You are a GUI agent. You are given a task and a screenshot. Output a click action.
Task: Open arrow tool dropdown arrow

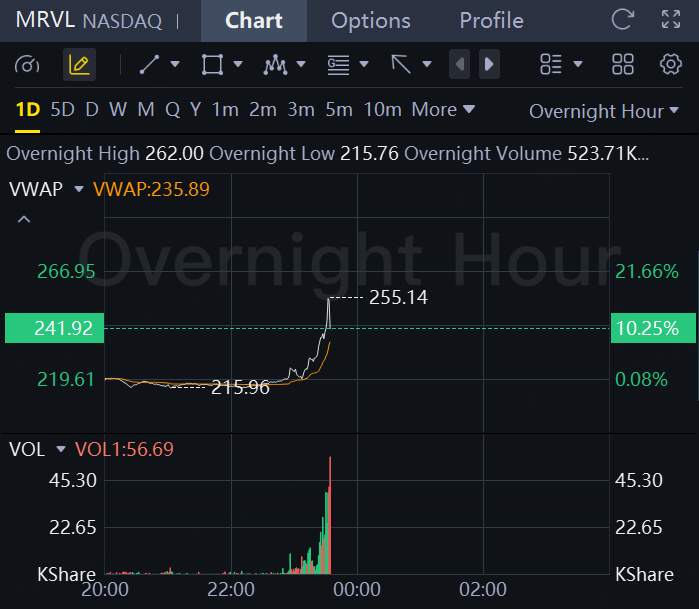tap(427, 64)
